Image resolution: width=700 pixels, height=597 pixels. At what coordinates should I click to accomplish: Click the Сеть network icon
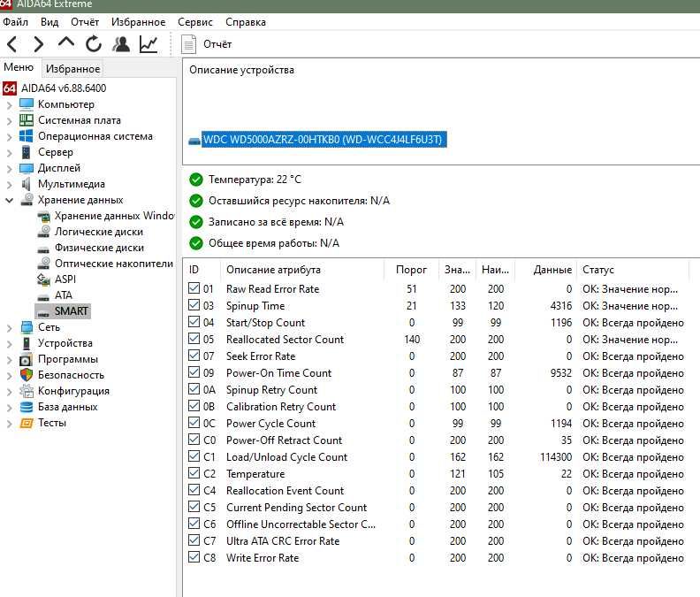click(x=27, y=327)
